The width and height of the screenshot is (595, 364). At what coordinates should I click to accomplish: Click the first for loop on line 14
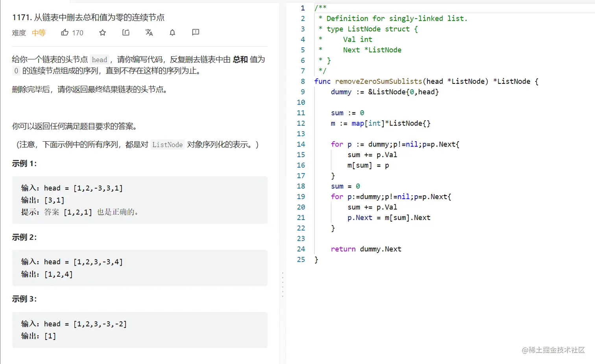[395, 144]
